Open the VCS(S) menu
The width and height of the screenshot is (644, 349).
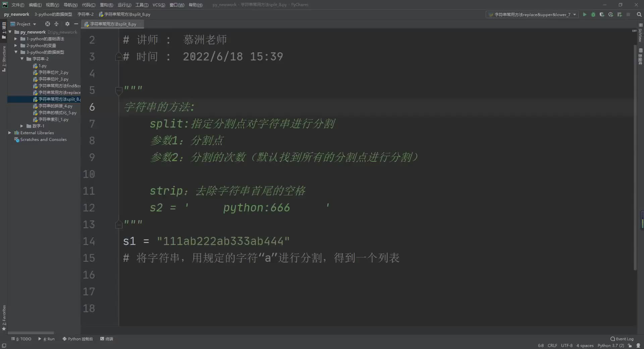[159, 5]
